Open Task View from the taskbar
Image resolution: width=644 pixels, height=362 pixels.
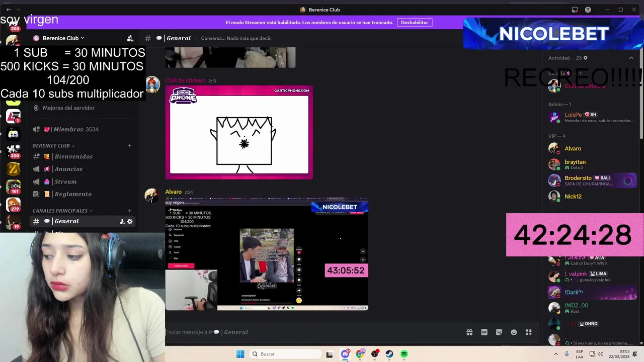click(330, 354)
